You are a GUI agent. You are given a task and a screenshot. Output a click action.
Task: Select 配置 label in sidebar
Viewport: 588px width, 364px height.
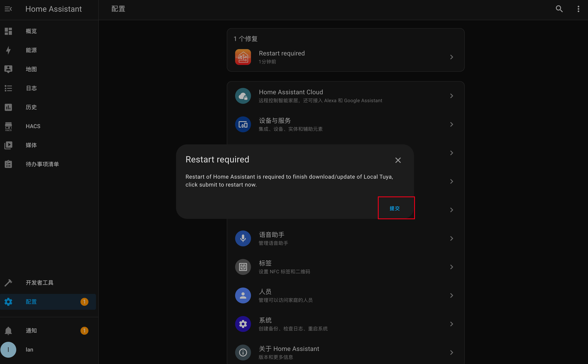(31, 302)
